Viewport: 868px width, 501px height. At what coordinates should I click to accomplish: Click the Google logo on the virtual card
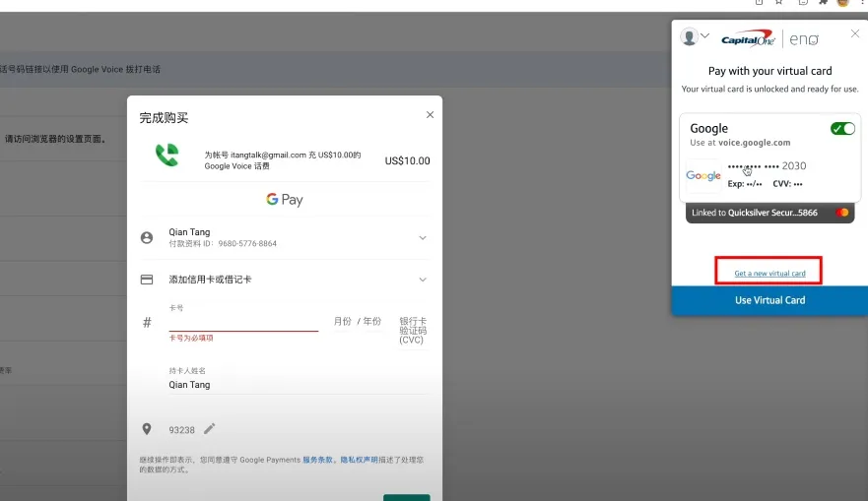[x=703, y=175]
